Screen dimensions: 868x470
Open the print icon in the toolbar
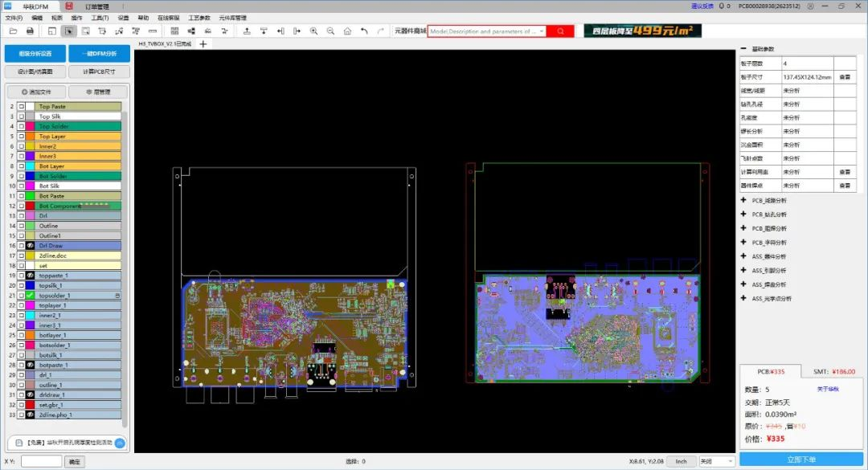point(28,31)
